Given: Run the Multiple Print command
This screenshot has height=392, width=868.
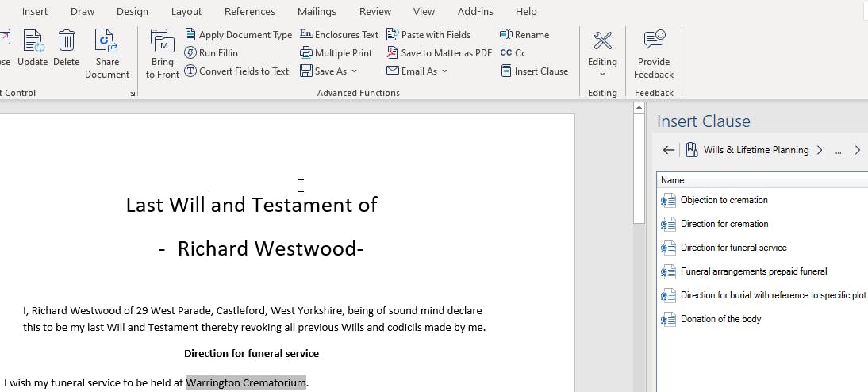Looking at the screenshot, I should click(336, 53).
